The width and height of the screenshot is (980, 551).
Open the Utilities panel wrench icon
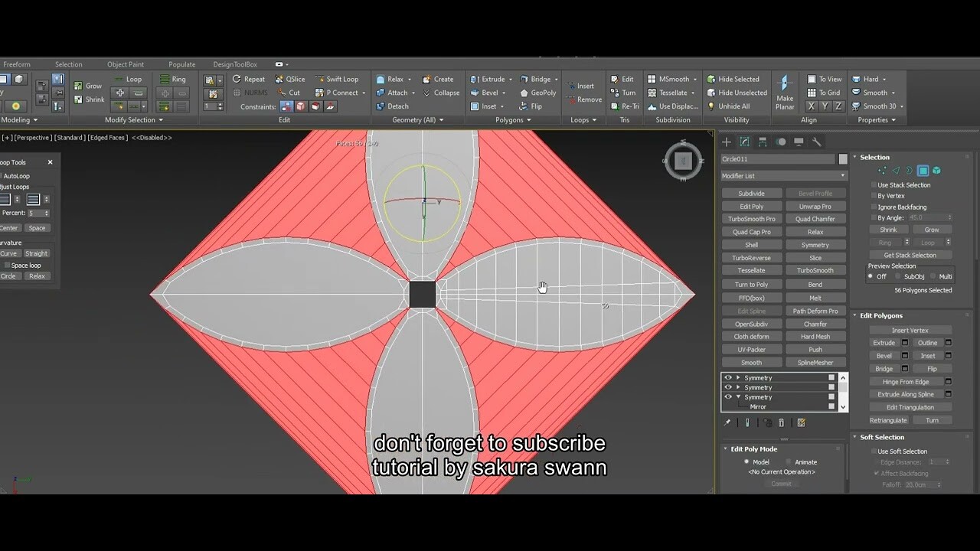(x=817, y=142)
